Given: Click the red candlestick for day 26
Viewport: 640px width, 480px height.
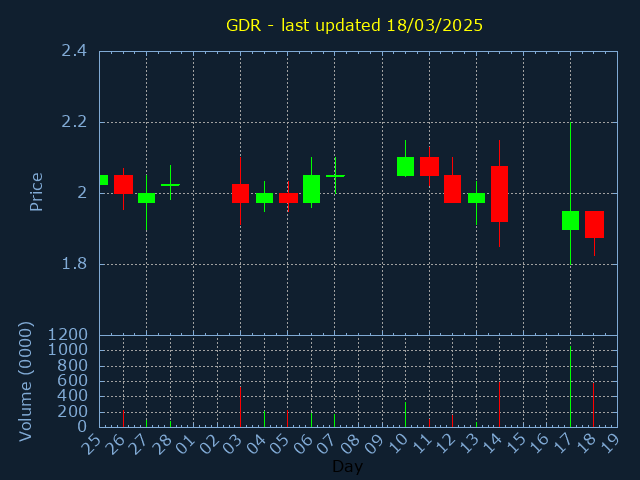Looking at the screenshot, I should [123, 184].
